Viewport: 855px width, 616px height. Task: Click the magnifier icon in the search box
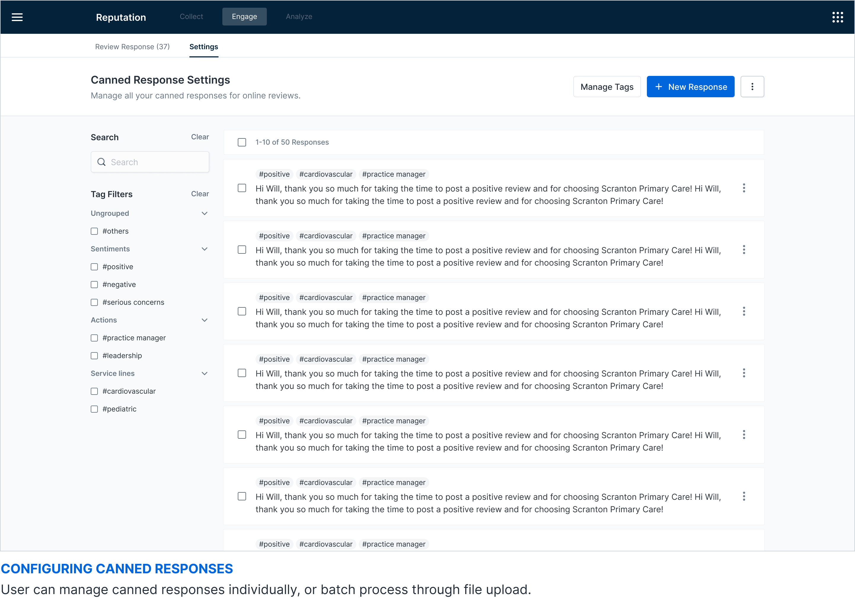[x=101, y=162]
